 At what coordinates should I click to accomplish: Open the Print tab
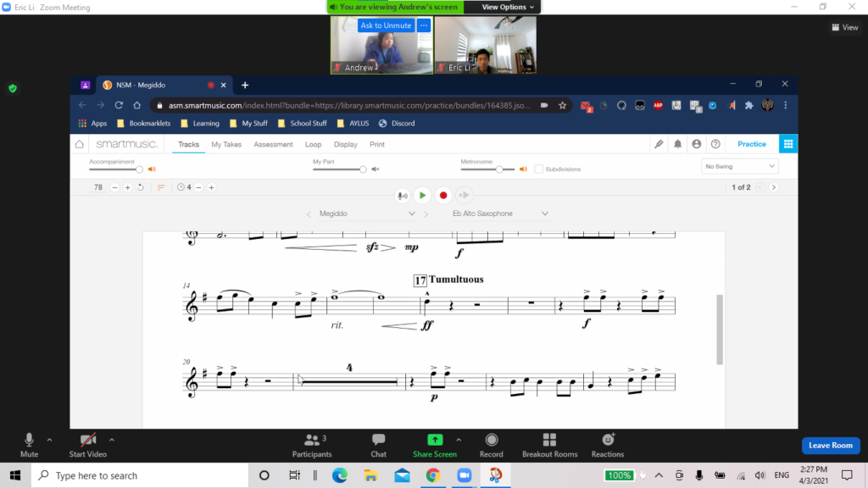pyautogui.click(x=377, y=144)
